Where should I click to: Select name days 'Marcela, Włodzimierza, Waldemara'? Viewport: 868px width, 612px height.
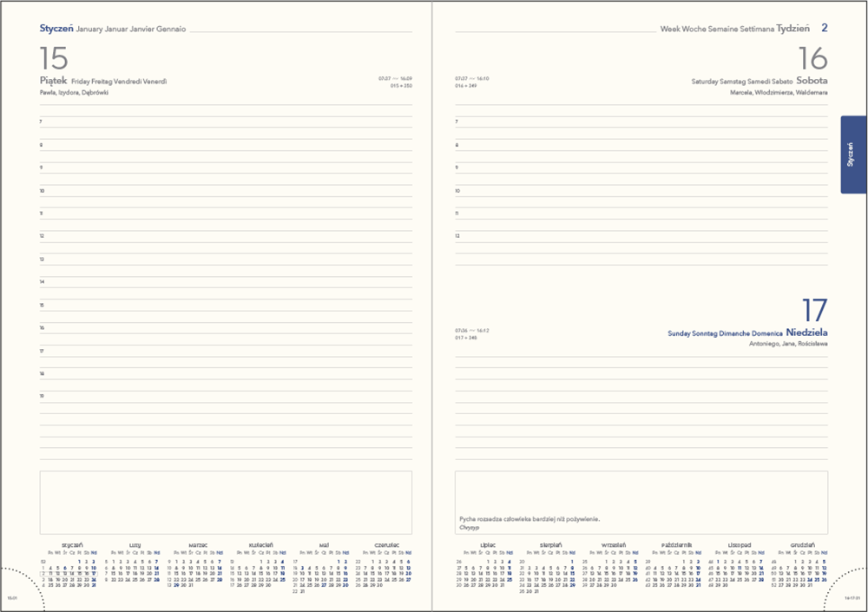(x=779, y=93)
